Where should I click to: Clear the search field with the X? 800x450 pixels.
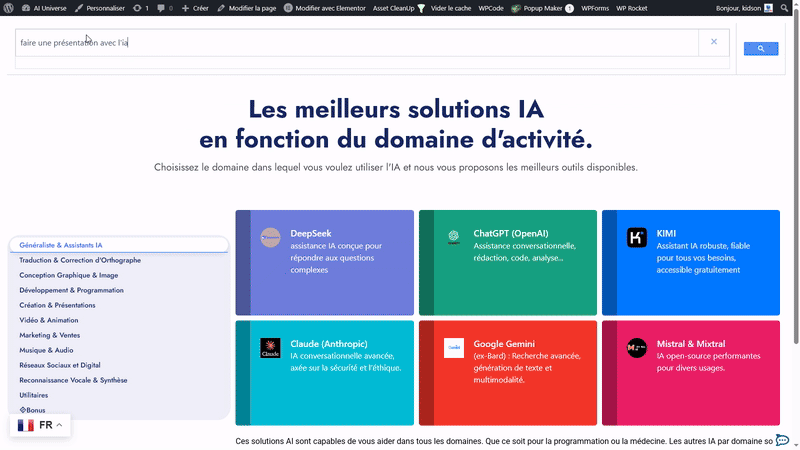click(x=714, y=42)
